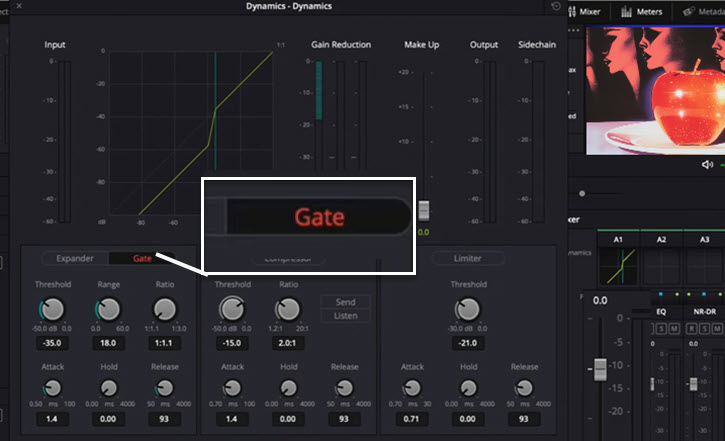The image size is (725, 441).
Task: Click the Gate Range knob
Action: [x=109, y=309]
